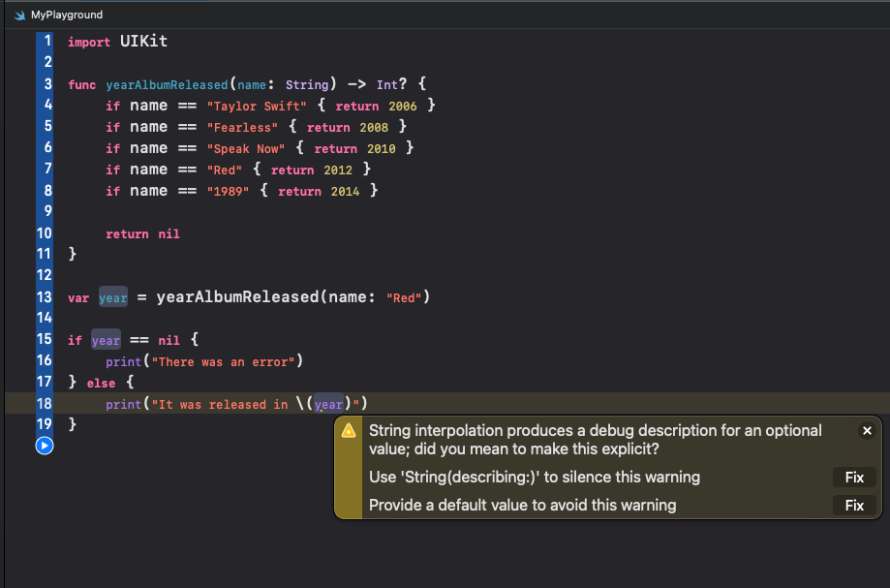Click the Swift file icon beside MyPlayground
Screen dimensions: 890x588
[20, 15]
